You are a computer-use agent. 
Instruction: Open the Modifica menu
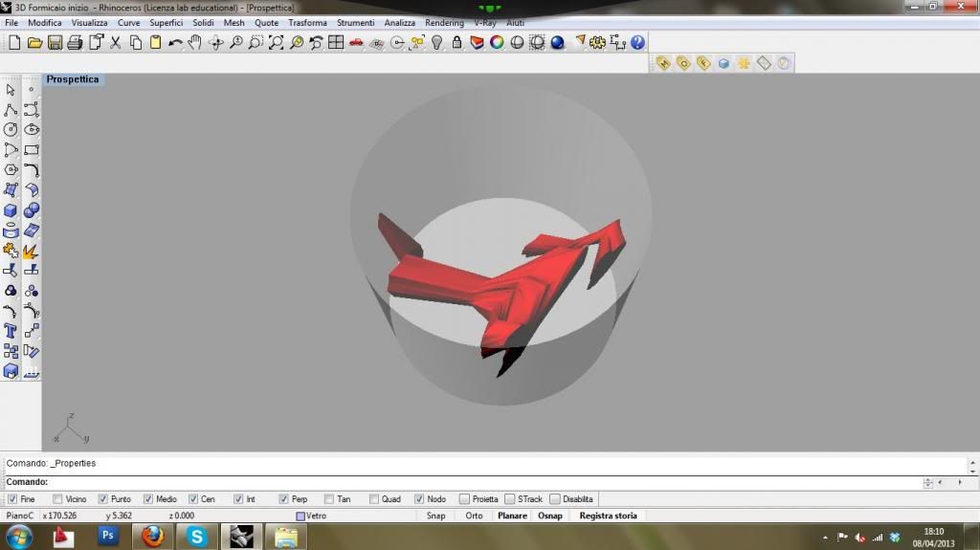pos(44,23)
